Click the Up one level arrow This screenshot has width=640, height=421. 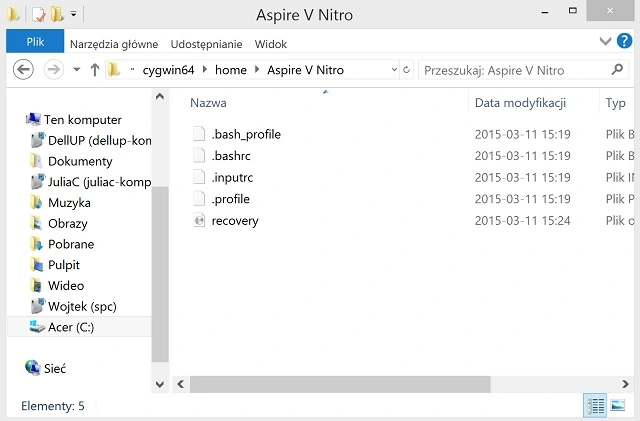(95, 70)
